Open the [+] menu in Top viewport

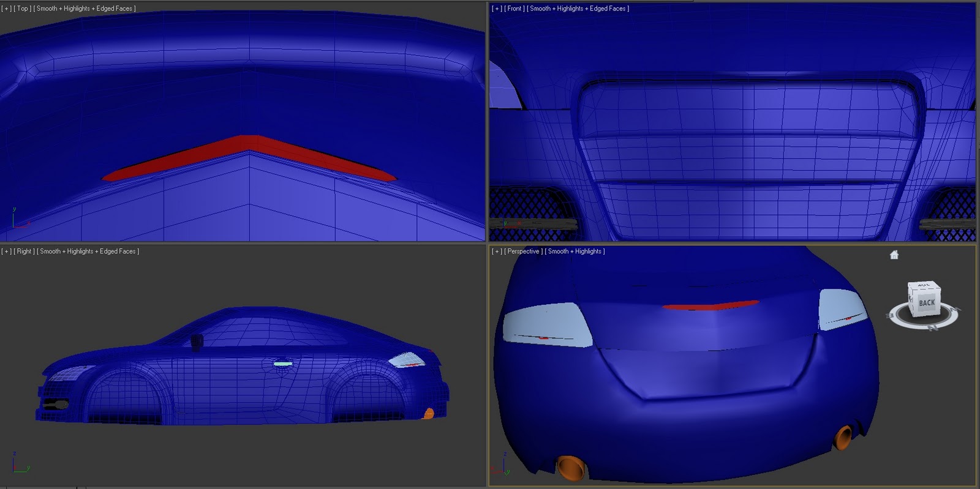6,9
